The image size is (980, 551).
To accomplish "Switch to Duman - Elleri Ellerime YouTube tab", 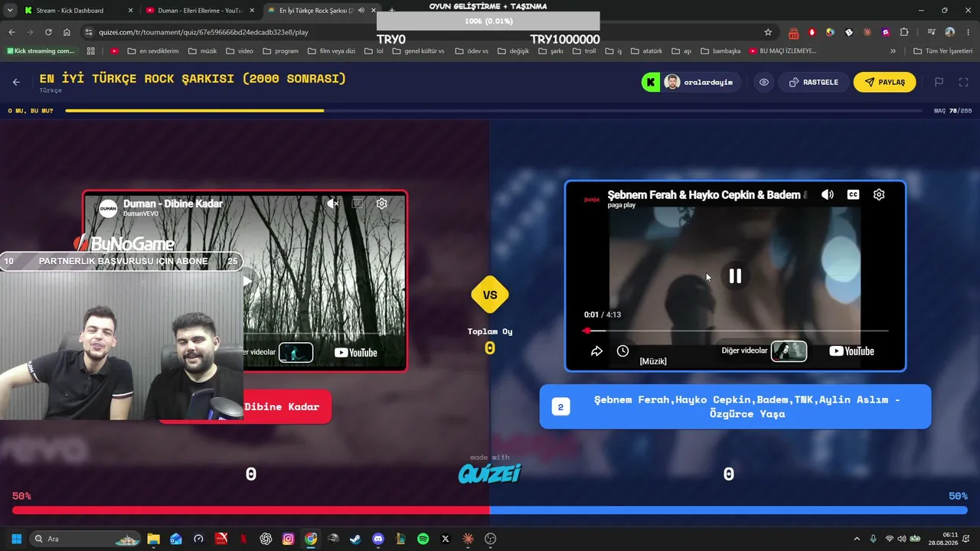I will click(200, 11).
